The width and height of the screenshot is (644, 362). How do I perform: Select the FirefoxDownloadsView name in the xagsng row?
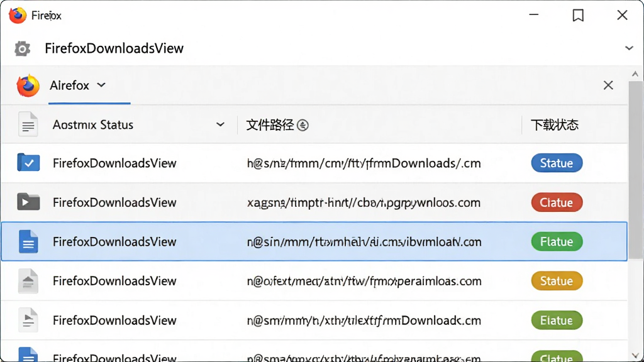click(x=114, y=203)
